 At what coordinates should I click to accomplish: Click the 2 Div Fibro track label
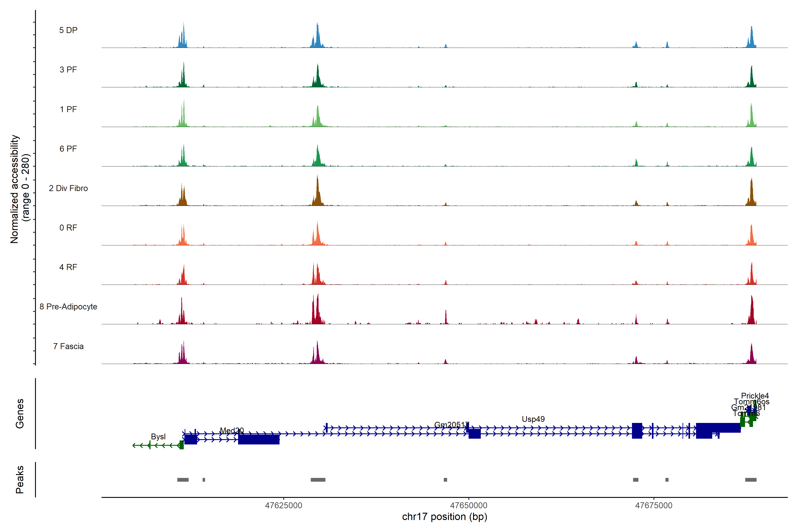(x=68, y=188)
